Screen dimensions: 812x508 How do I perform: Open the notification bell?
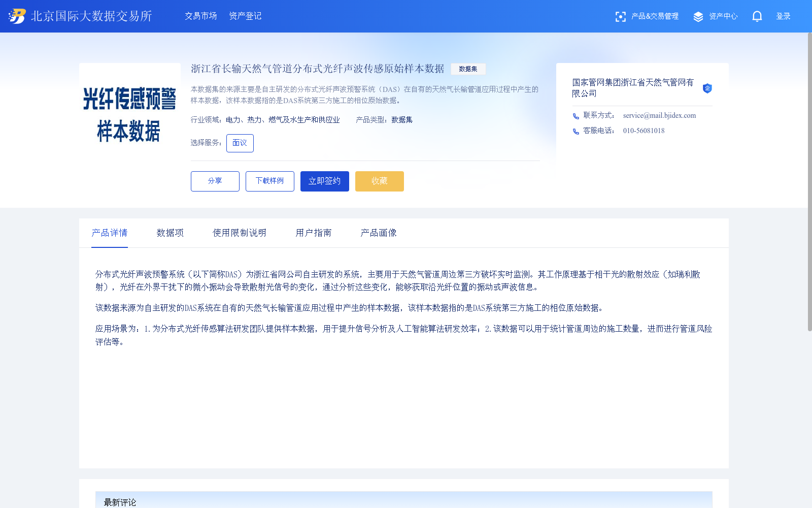click(x=757, y=16)
